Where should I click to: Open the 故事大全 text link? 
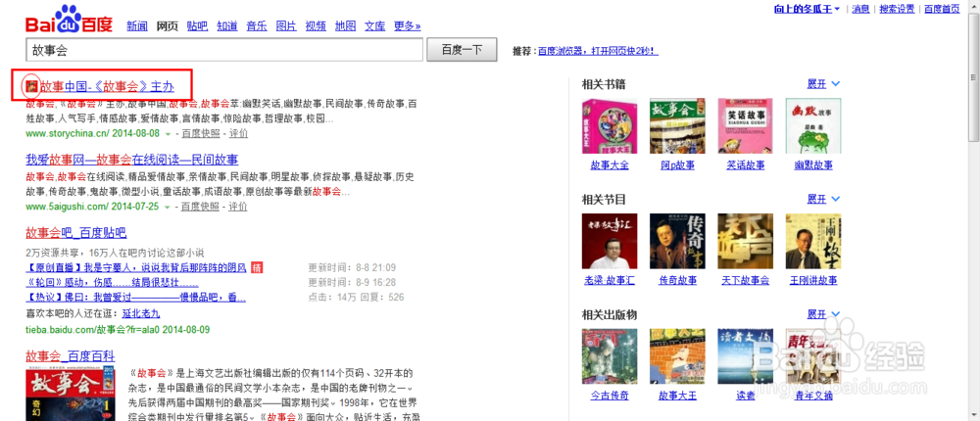tap(610, 165)
